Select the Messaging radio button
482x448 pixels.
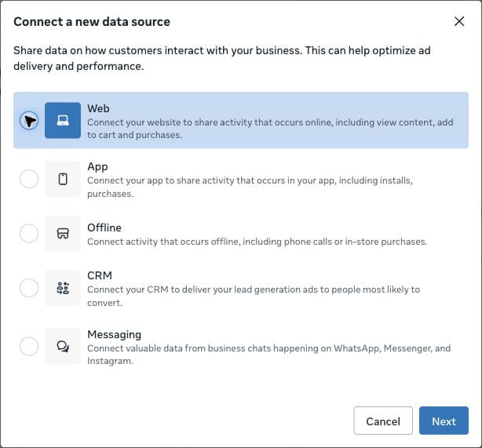click(29, 347)
